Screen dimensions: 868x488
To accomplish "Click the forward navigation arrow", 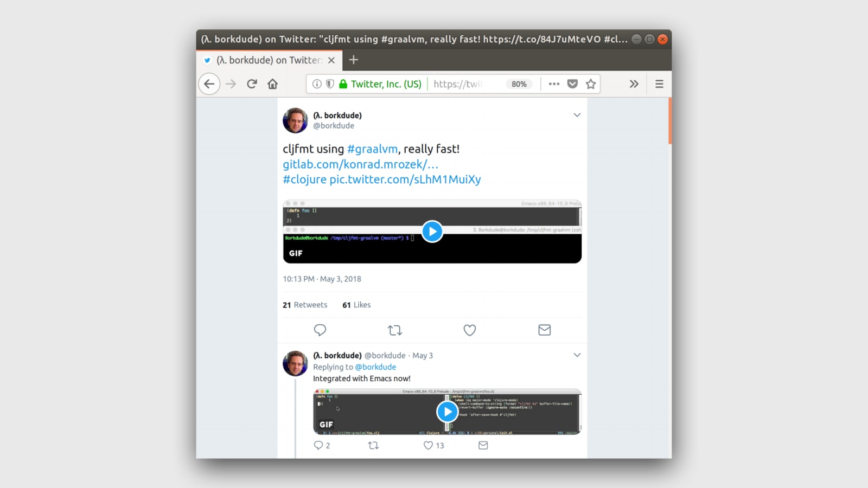I will [231, 84].
